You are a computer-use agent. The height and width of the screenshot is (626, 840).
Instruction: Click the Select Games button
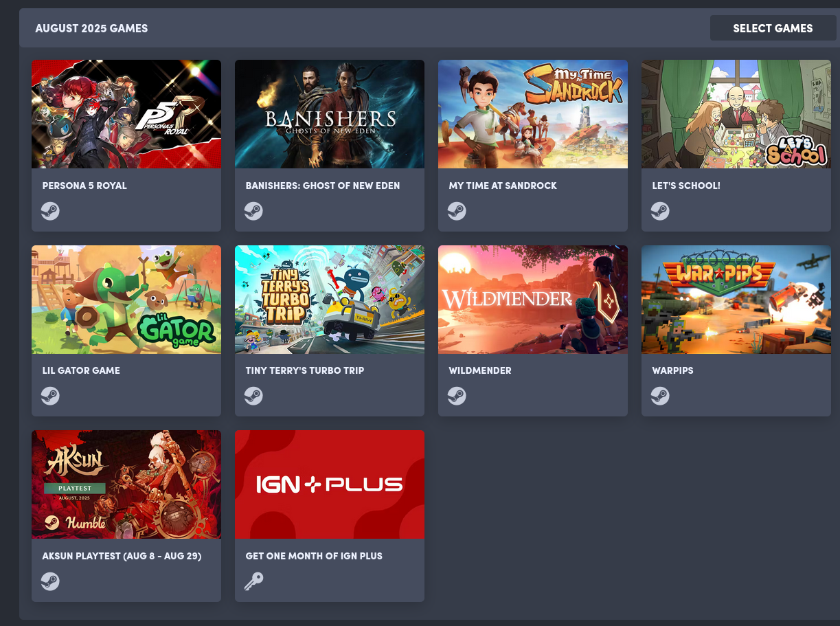coord(773,28)
